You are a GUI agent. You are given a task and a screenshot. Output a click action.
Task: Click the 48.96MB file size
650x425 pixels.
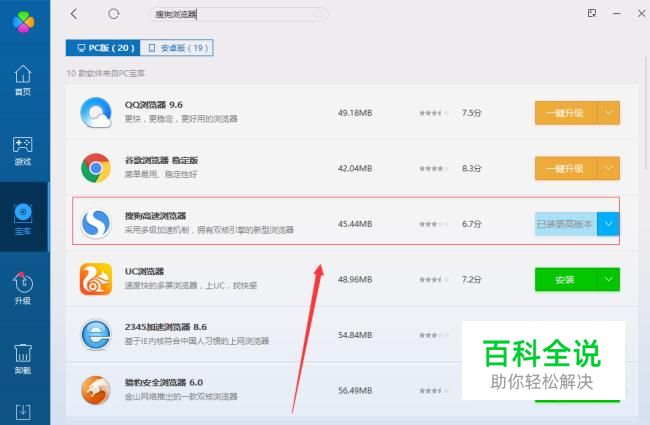point(355,279)
